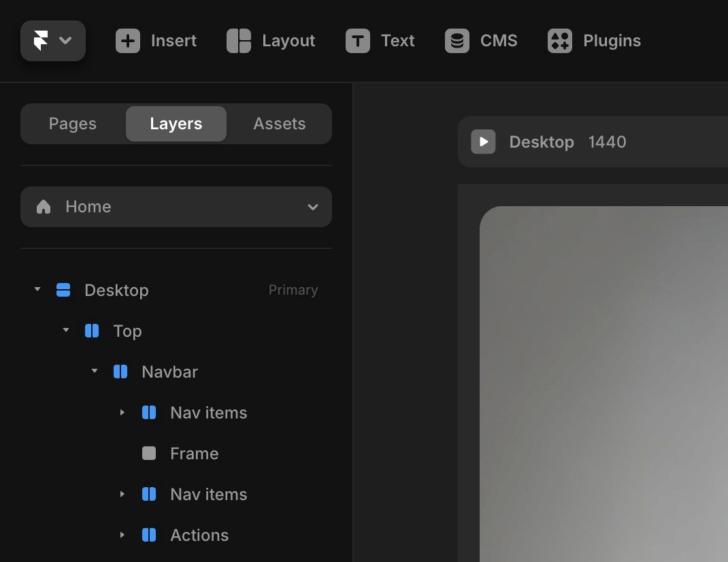The height and width of the screenshot is (562, 728).
Task: Expand the Actions layer
Action: tap(122, 535)
